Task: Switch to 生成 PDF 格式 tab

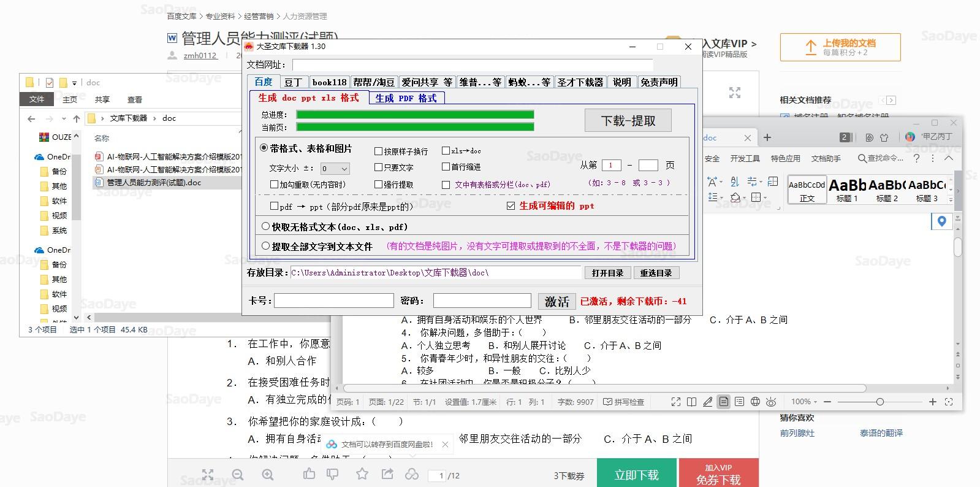Action: pyautogui.click(x=406, y=98)
